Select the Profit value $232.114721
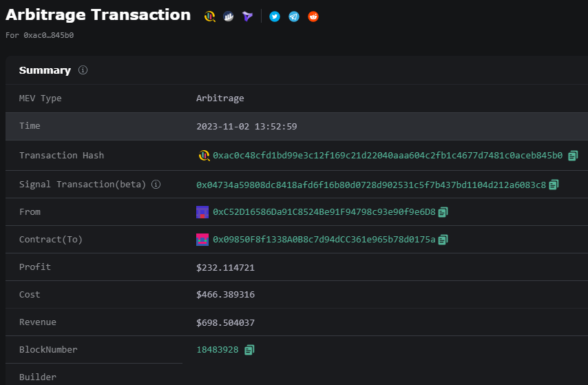Image resolution: width=588 pixels, height=385 pixels. 225,267
